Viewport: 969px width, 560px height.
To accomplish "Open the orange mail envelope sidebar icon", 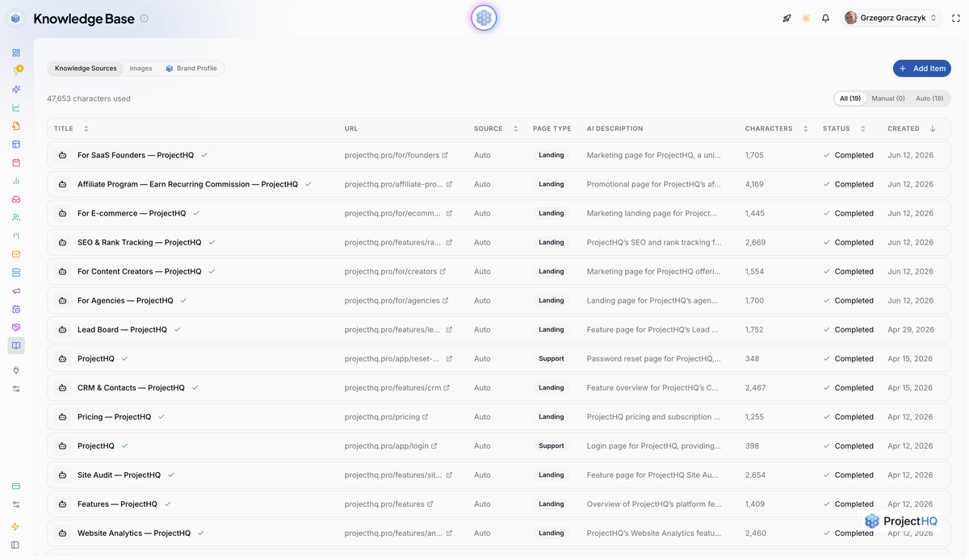I will pos(16,254).
